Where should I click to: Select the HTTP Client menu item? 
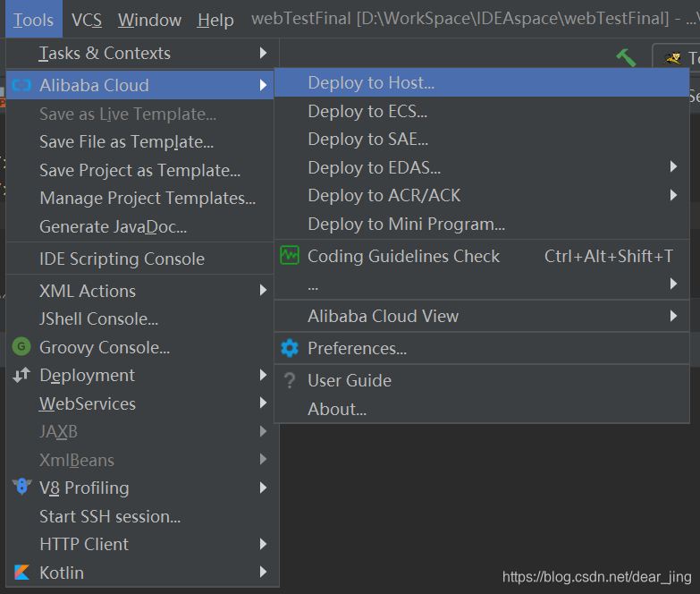tap(140, 544)
